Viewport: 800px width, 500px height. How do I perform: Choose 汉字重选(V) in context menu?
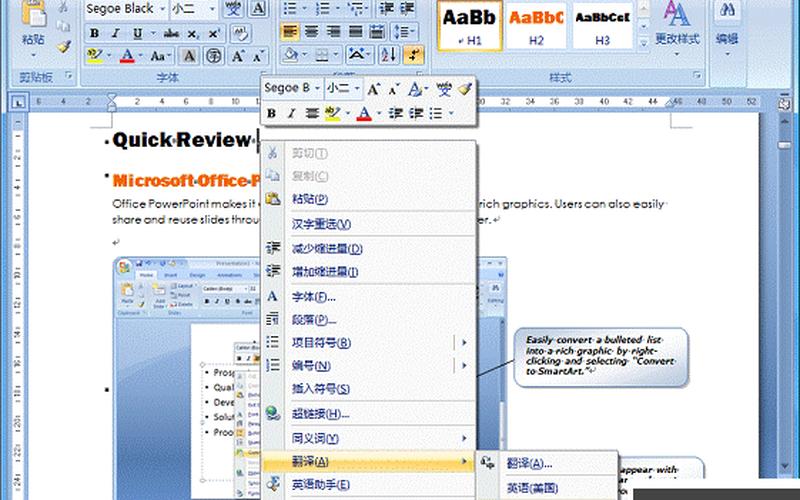[x=368, y=224]
